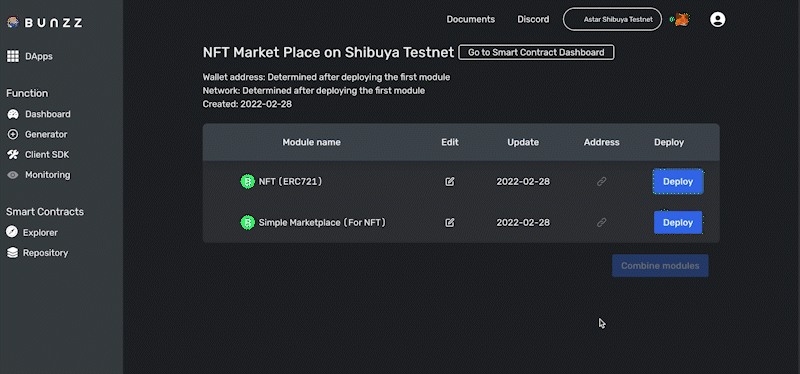This screenshot has height=374, width=800.
Task: Click the Module name column header
Action: 311,142
